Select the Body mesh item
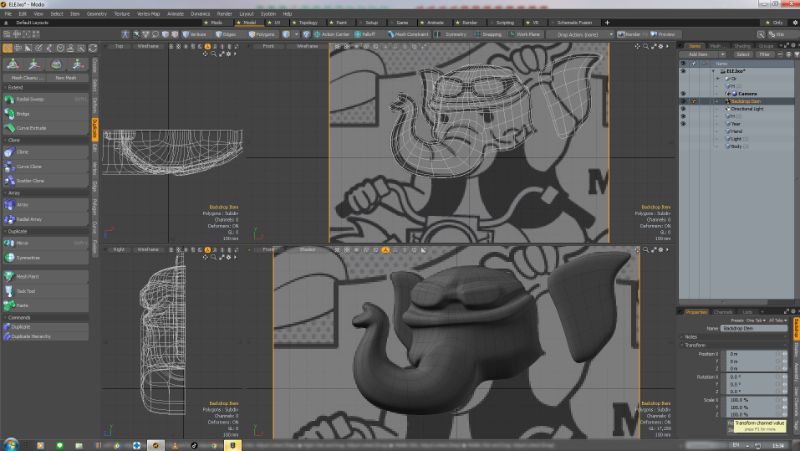 (x=736, y=146)
